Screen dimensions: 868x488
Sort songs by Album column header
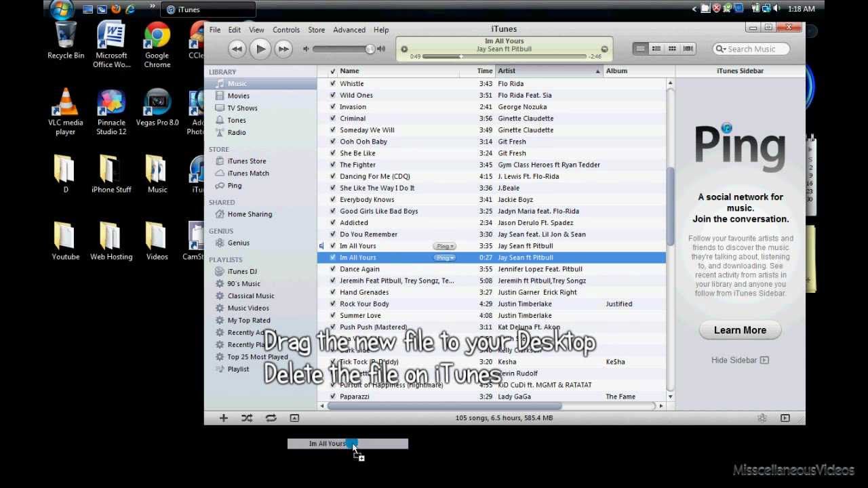pyautogui.click(x=635, y=70)
